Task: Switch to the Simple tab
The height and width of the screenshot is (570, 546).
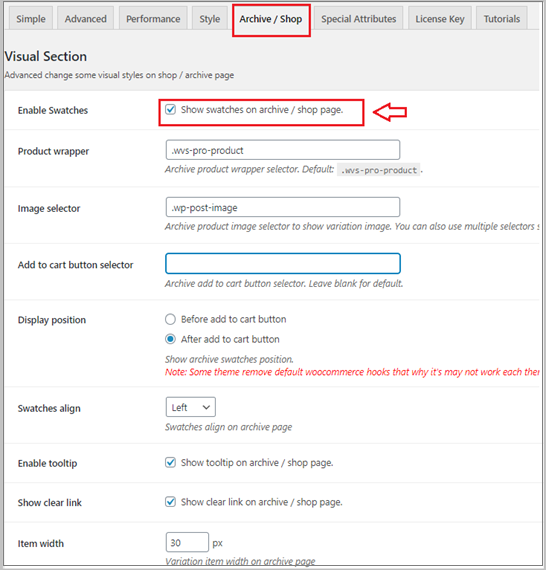Action: coord(31,18)
